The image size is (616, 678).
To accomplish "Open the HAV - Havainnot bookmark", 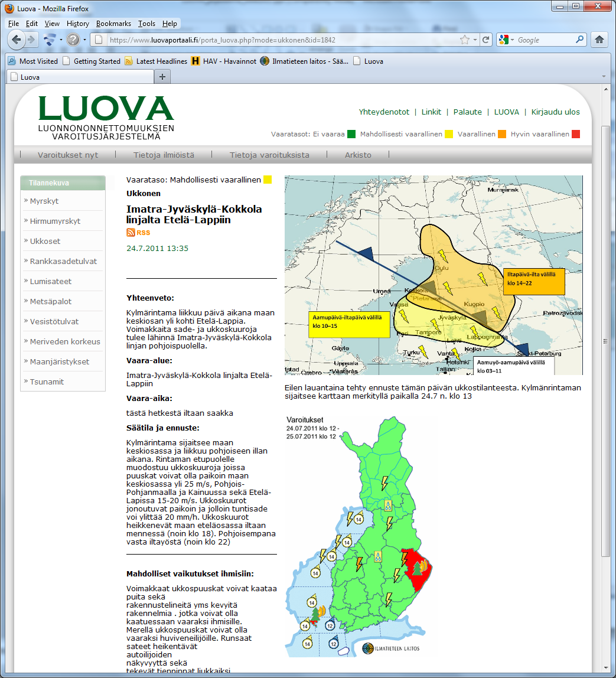I will (224, 61).
